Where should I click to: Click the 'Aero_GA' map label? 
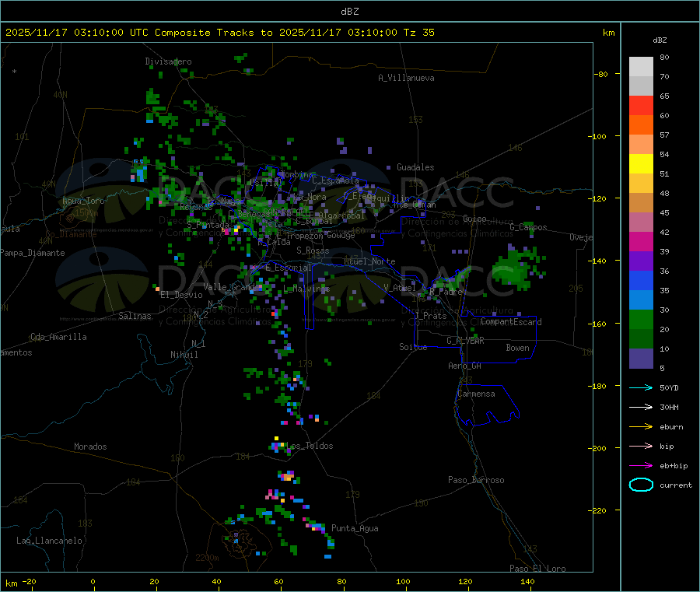coord(465,366)
